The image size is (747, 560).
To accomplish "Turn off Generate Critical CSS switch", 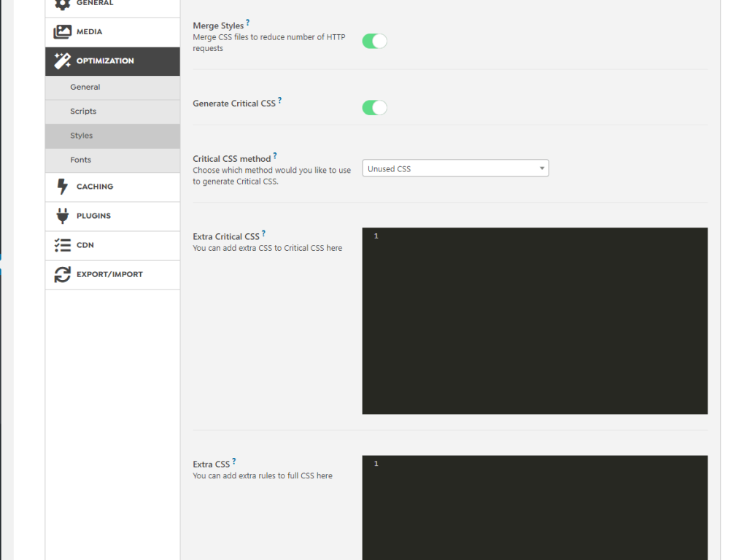I will [374, 108].
